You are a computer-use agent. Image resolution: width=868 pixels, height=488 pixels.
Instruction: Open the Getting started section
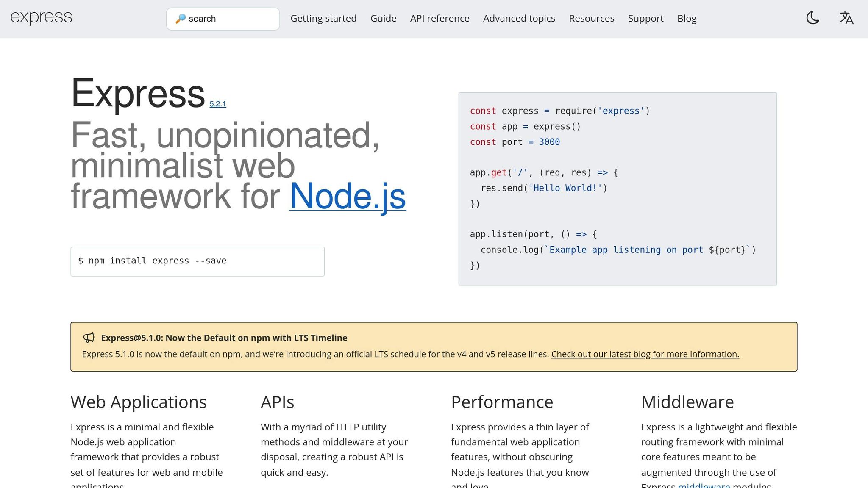tap(323, 18)
